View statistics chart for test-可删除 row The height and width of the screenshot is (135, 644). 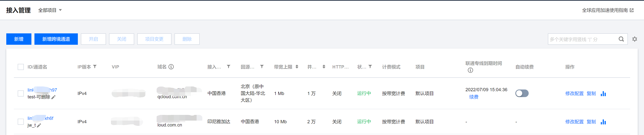tap(603, 93)
